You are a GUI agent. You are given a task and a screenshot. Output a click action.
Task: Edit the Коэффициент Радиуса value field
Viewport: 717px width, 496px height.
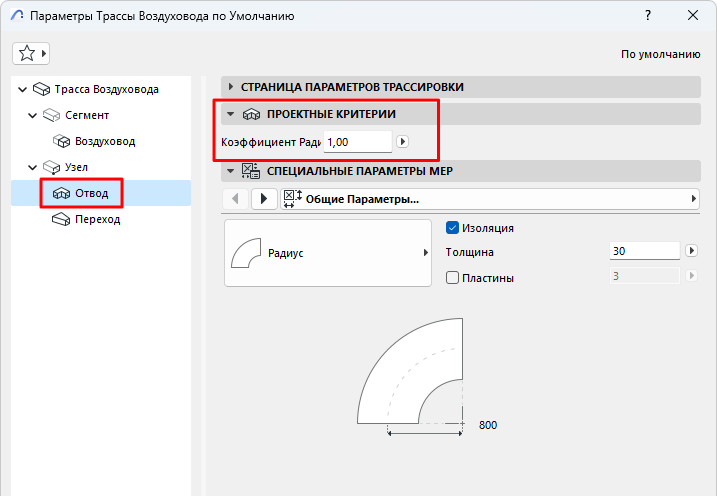pyautogui.click(x=358, y=142)
